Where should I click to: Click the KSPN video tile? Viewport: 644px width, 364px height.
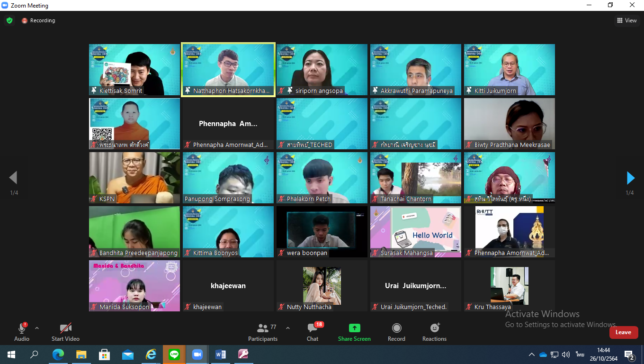click(x=134, y=178)
